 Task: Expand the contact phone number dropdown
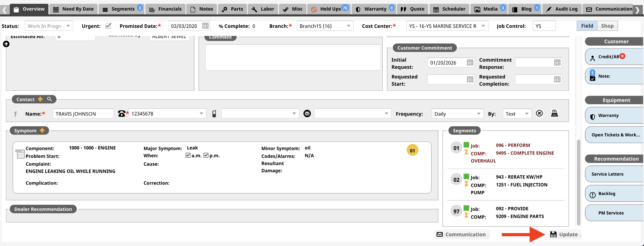(201, 114)
